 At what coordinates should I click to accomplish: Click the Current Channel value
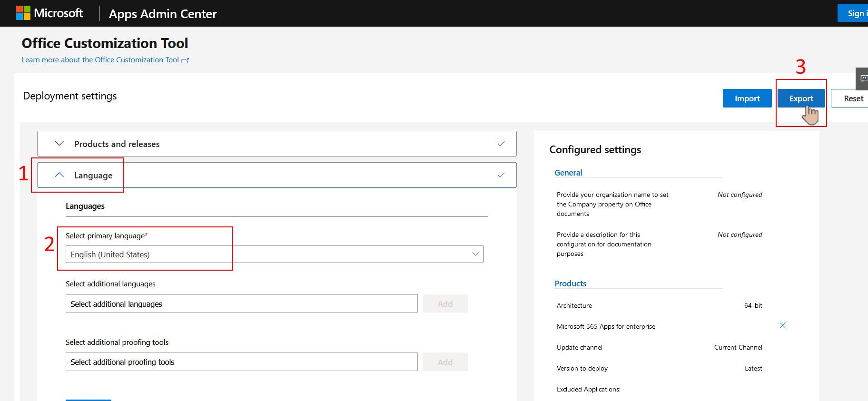coord(738,347)
